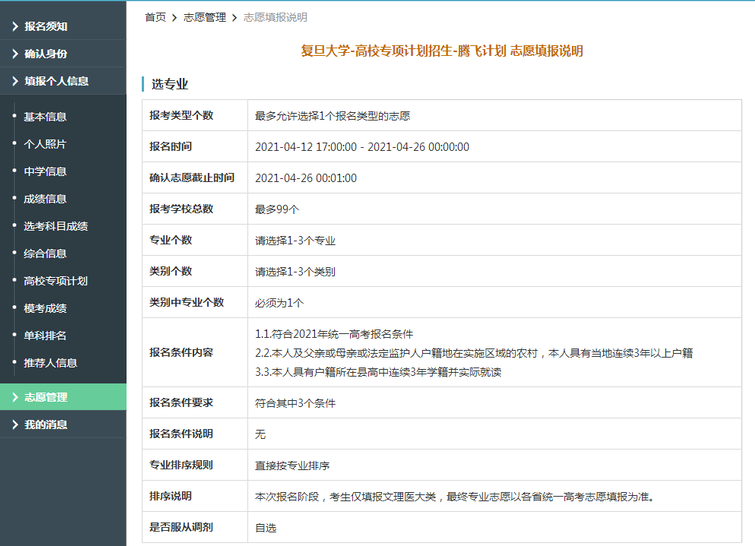Collapse the 填报个人信息 sidebar section
Viewport: 755px width, 546px height.
coord(63,81)
